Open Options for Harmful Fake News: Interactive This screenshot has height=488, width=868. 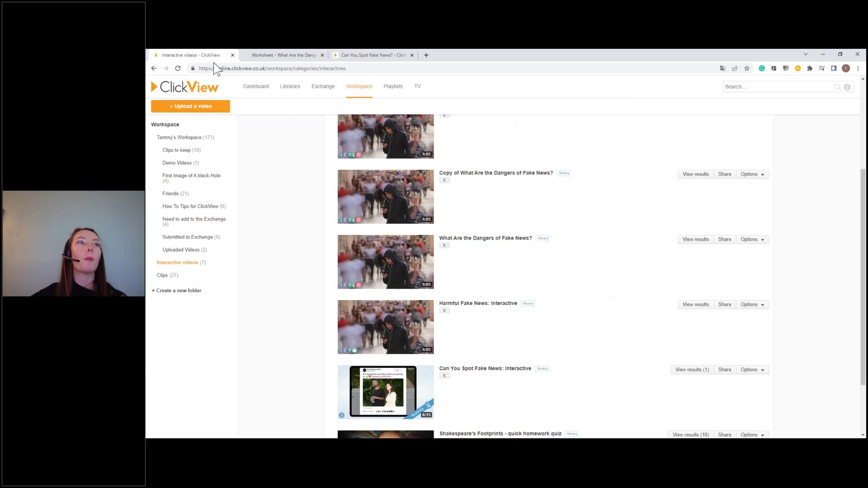click(752, 304)
